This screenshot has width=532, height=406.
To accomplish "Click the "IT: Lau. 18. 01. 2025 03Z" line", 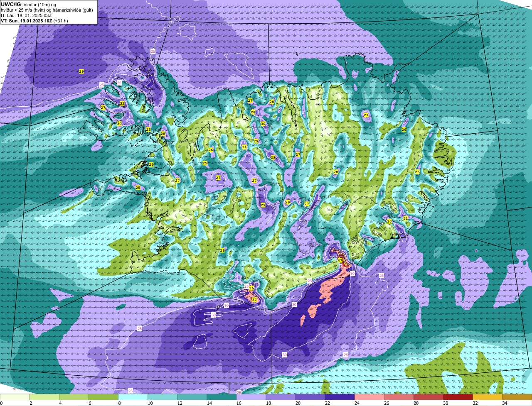I will [x=26, y=15].
